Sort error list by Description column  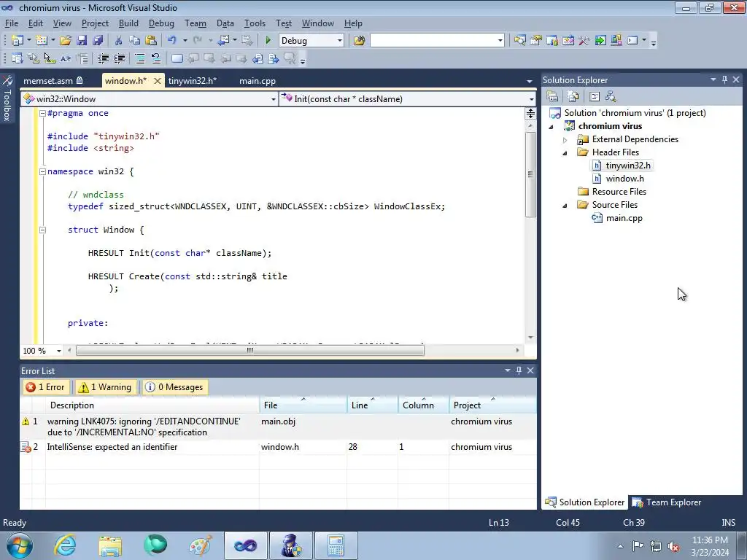(x=152, y=405)
